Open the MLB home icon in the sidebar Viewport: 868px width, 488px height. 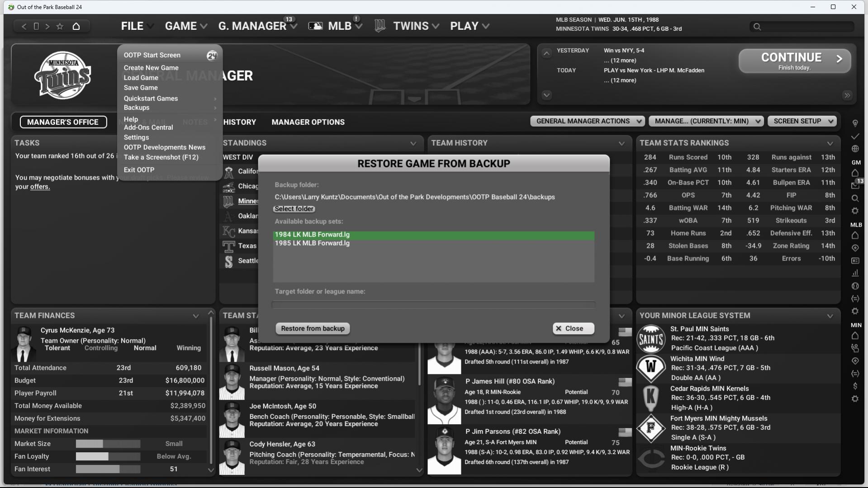point(855,235)
